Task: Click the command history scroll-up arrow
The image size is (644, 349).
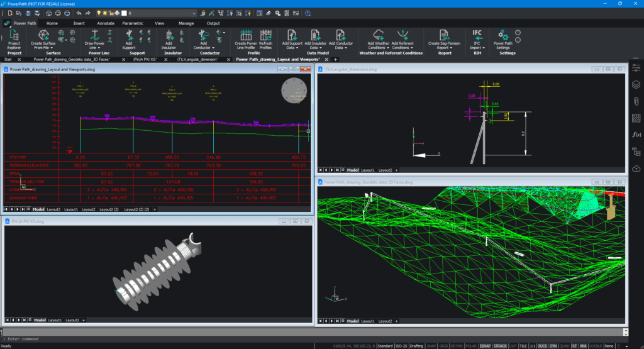Action: point(626,330)
